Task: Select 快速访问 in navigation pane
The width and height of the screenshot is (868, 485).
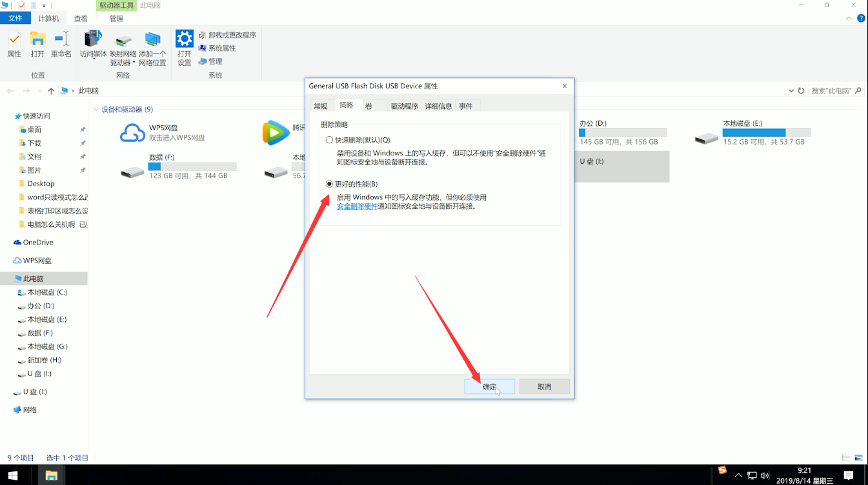Action: 37,116
